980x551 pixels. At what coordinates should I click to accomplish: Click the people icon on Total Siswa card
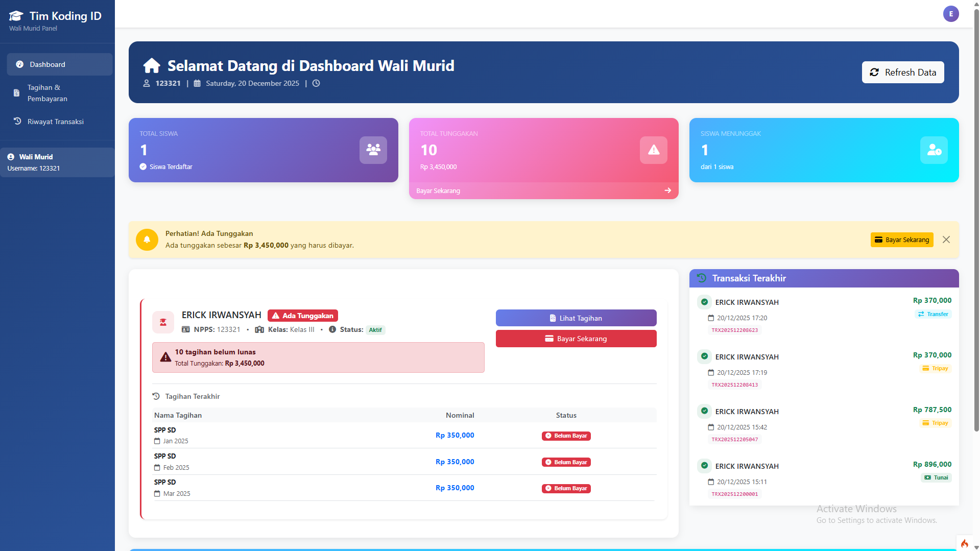point(372,150)
